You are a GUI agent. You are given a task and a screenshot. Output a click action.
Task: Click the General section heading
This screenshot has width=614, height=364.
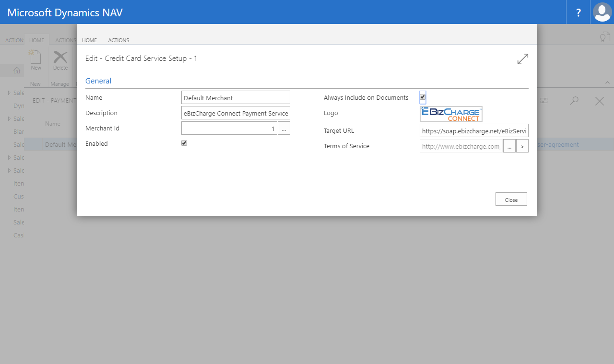tap(98, 81)
